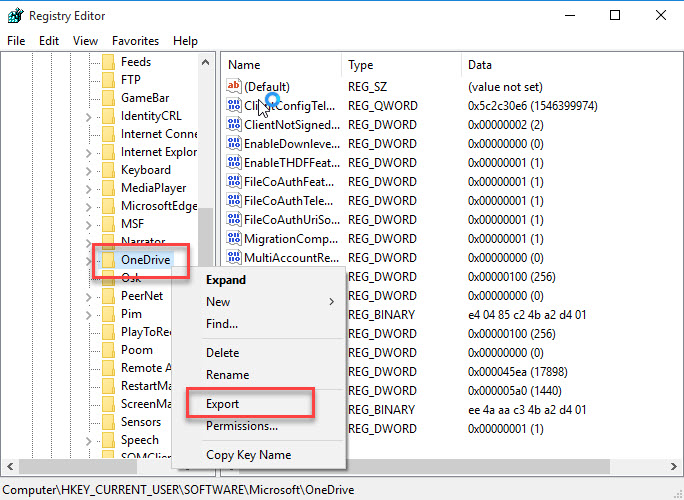The image size is (684, 500).
Task: Click the EnableDownleve value icon
Action: 234,143
